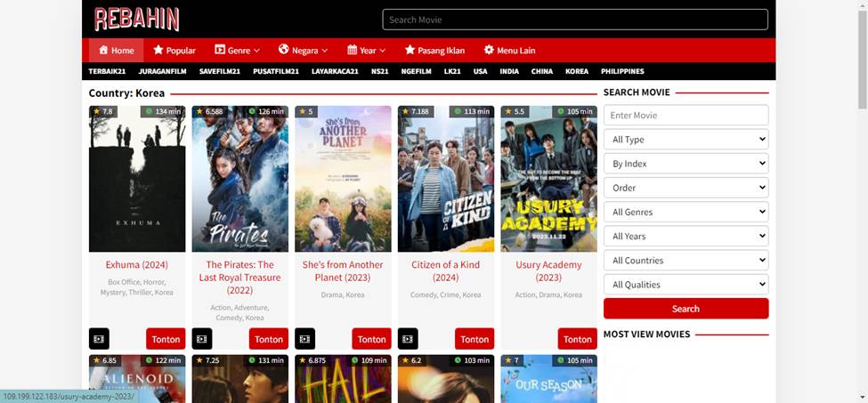Go to the Home menu item
The width and height of the screenshot is (868, 403).
click(x=117, y=51)
